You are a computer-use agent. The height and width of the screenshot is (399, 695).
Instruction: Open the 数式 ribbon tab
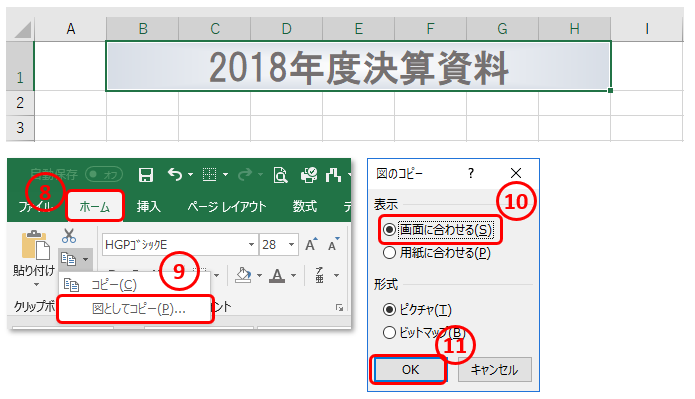pyautogui.click(x=305, y=207)
